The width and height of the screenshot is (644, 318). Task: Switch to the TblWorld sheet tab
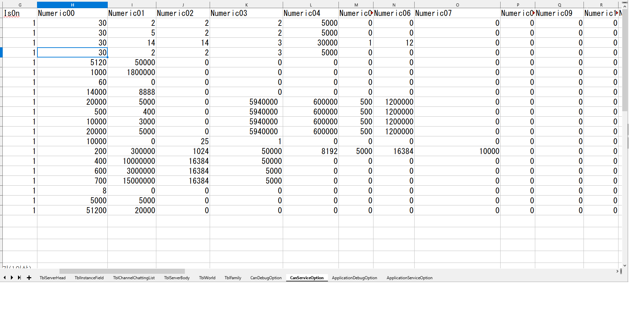click(x=207, y=278)
